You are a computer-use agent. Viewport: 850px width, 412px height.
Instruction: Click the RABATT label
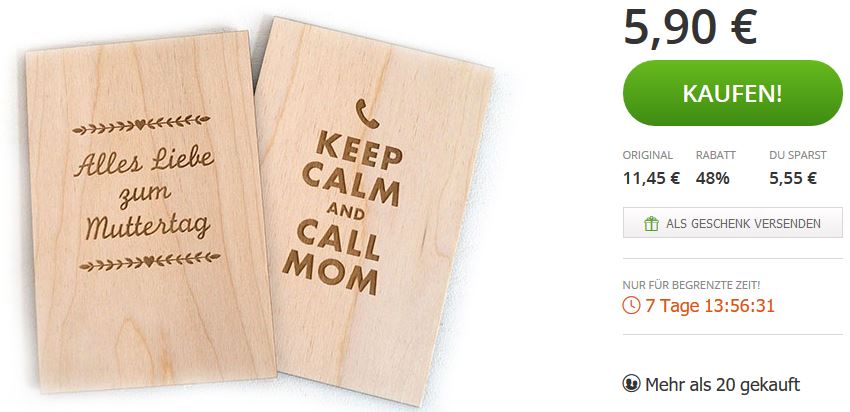tap(716, 156)
